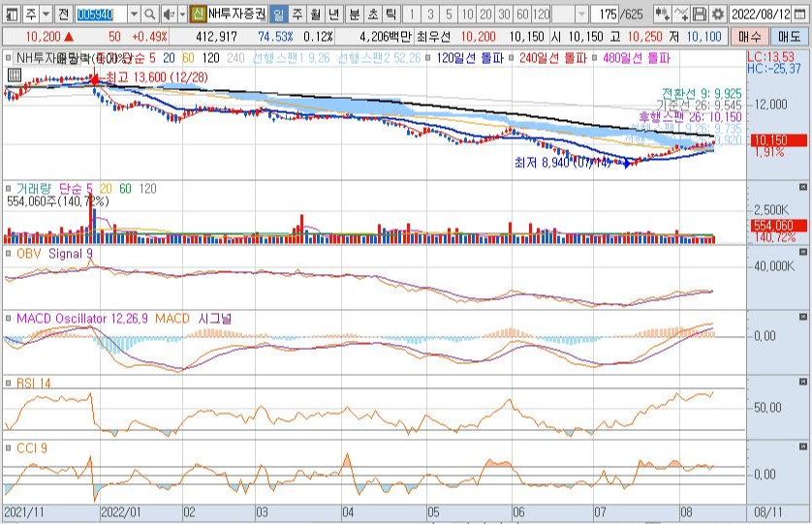
Task: Click the add line overlay icon
Action: [x=681, y=14]
